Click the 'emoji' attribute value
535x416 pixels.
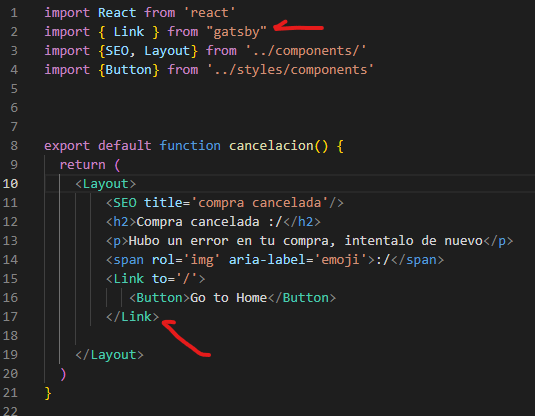(341, 260)
